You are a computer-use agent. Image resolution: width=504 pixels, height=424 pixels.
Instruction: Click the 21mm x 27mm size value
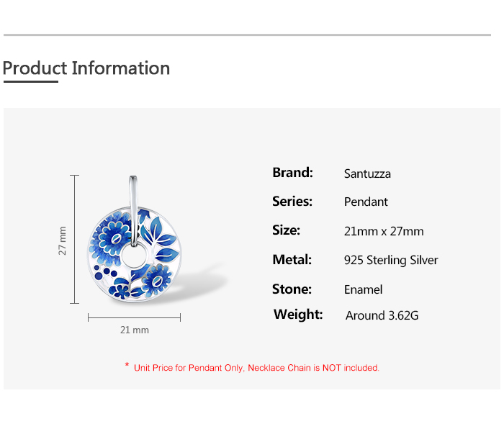point(384,231)
